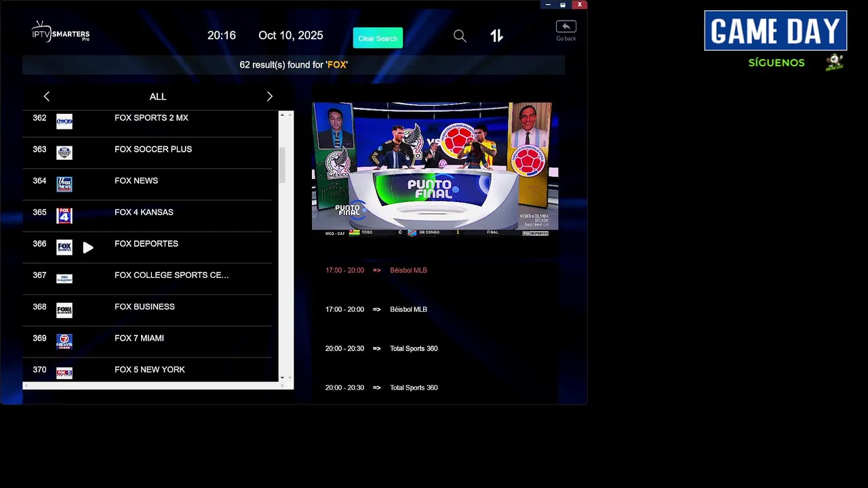Click the 20:16 clock display
This screenshot has width=868, height=488.
[222, 36]
